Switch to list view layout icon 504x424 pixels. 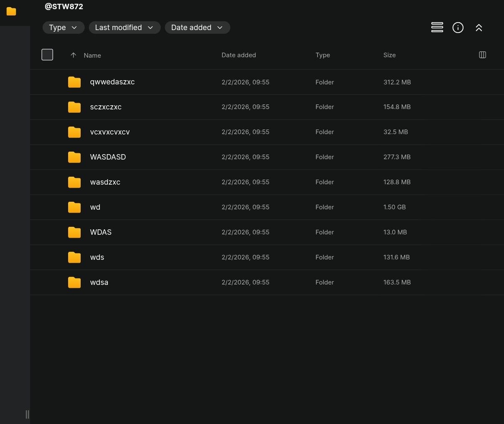pos(437,28)
